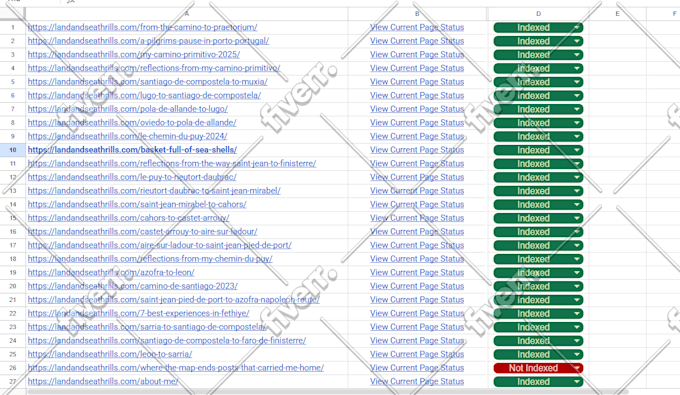Click View Current Page Status in row 6

[417, 95]
